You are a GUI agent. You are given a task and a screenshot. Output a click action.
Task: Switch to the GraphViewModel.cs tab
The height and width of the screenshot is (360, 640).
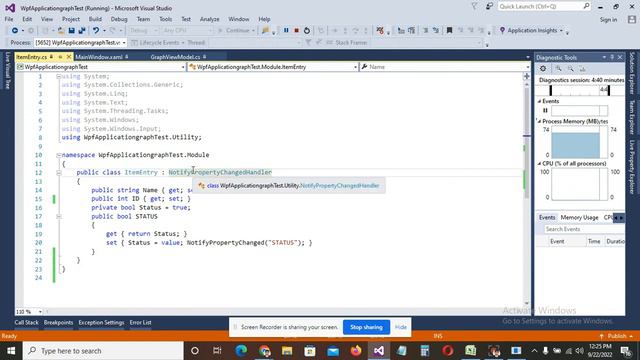pos(175,57)
